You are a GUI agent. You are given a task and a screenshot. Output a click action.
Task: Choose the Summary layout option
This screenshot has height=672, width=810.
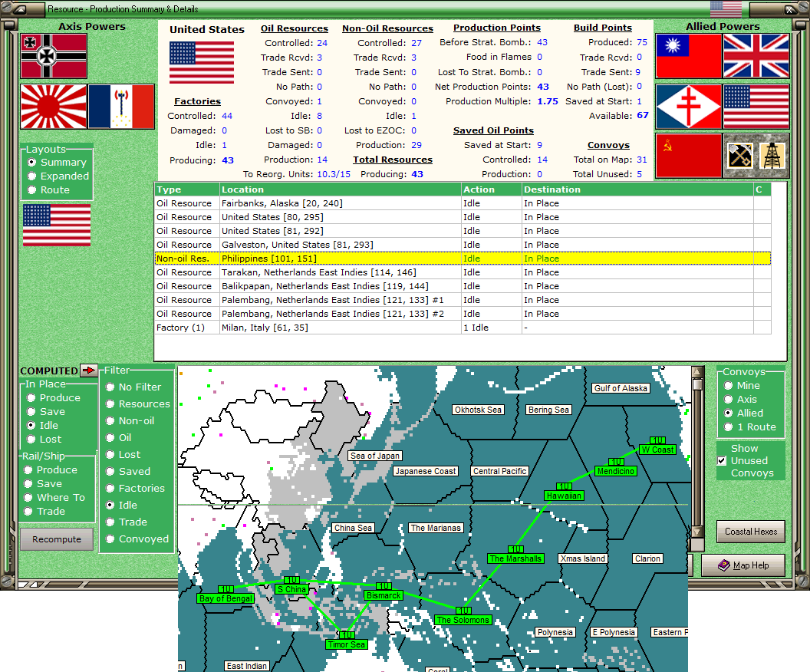tap(57, 162)
